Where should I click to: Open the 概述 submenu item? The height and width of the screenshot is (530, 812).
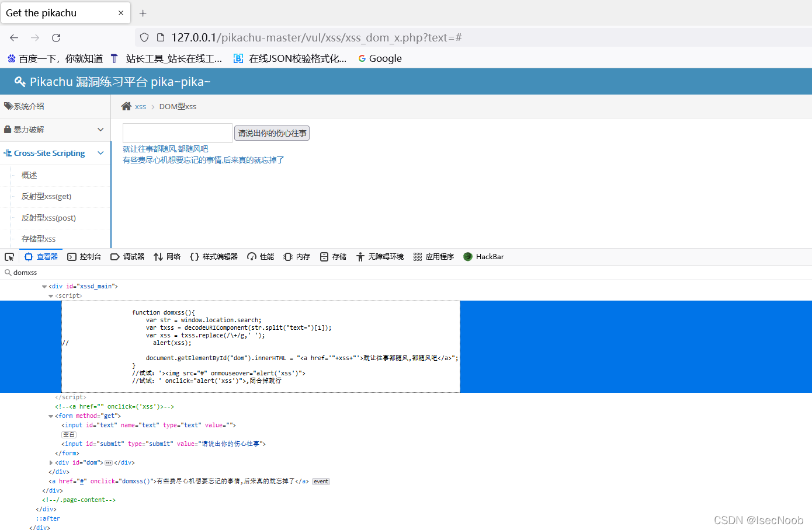pyautogui.click(x=29, y=175)
